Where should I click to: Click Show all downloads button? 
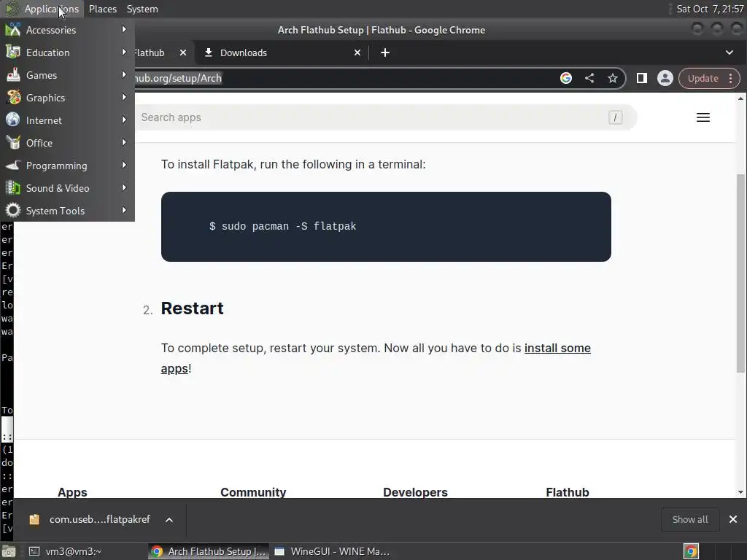690,519
